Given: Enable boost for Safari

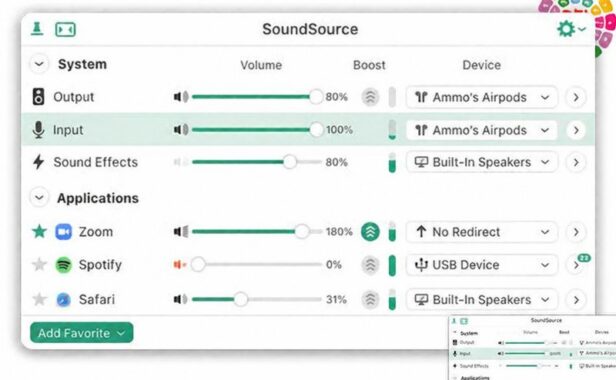Looking at the screenshot, I should click(x=370, y=299).
